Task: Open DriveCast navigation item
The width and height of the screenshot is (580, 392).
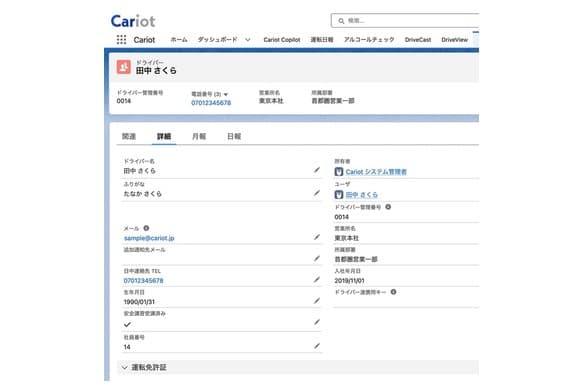Action: point(418,40)
